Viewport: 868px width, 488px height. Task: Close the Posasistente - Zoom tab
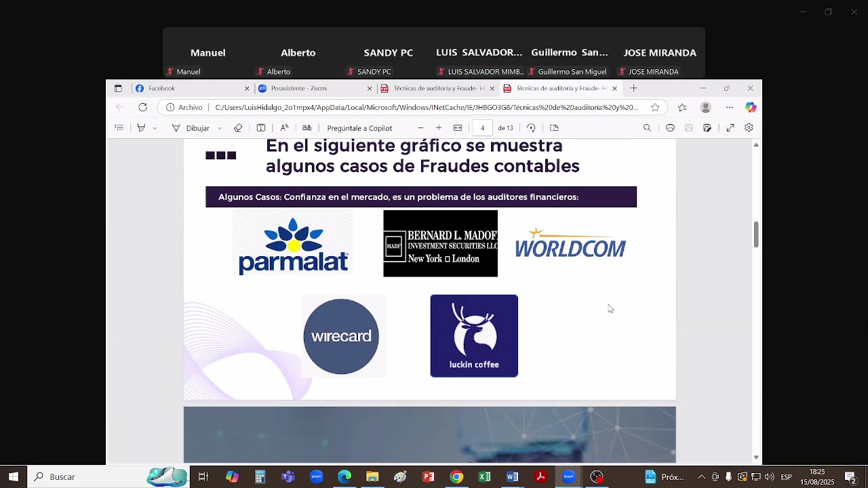370,88
